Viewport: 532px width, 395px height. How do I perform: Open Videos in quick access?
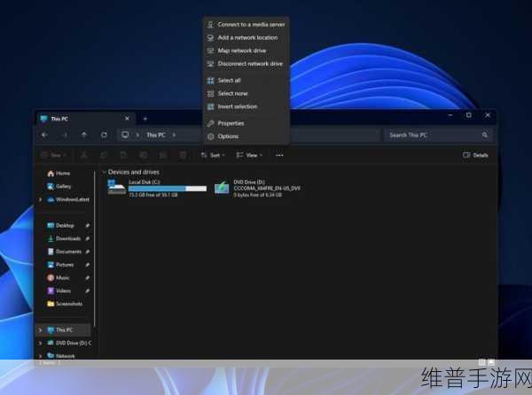(59, 291)
